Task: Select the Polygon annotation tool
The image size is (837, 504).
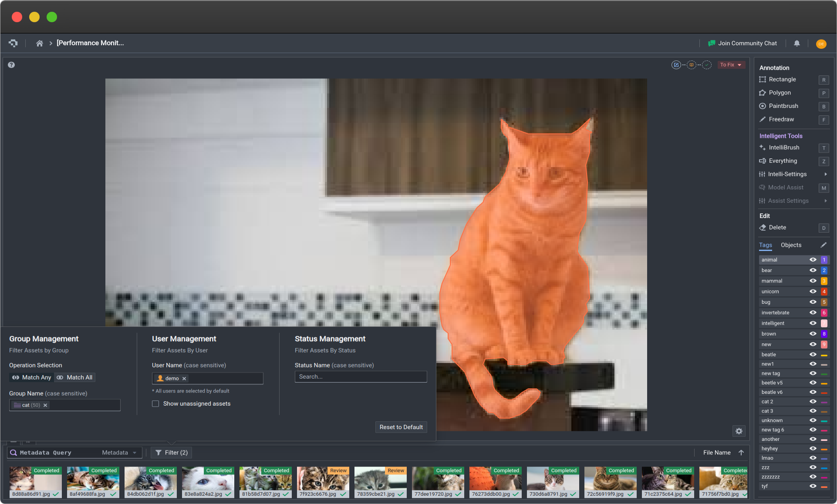Action: point(779,93)
